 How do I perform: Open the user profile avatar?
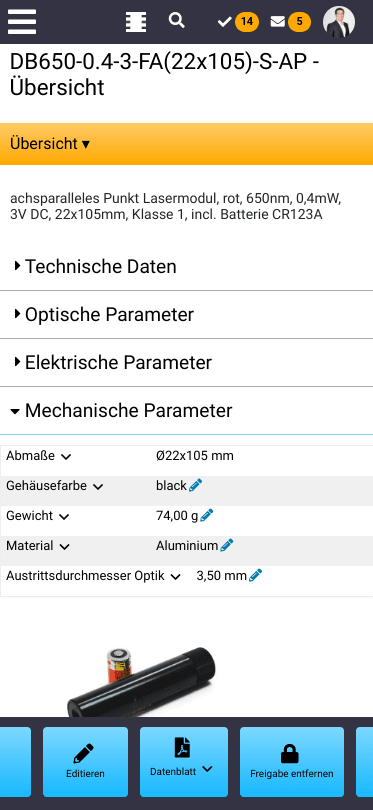[x=339, y=22]
